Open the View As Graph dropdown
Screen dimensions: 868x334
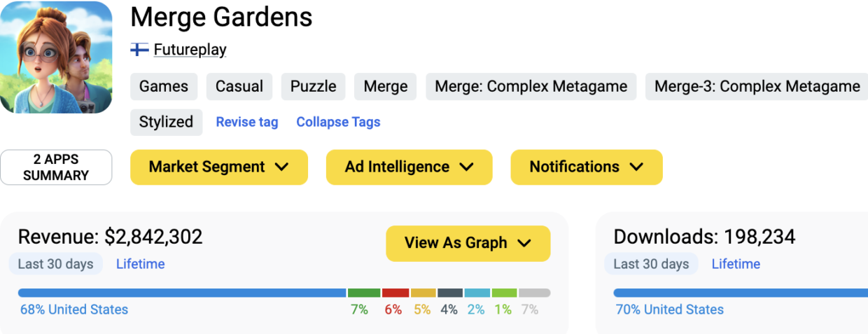(x=468, y=243)
